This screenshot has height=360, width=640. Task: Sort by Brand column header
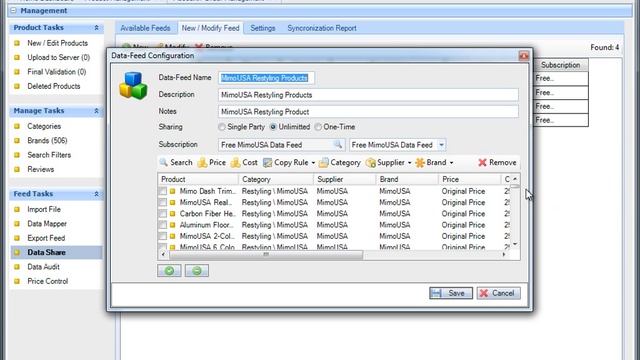[407, 179]
